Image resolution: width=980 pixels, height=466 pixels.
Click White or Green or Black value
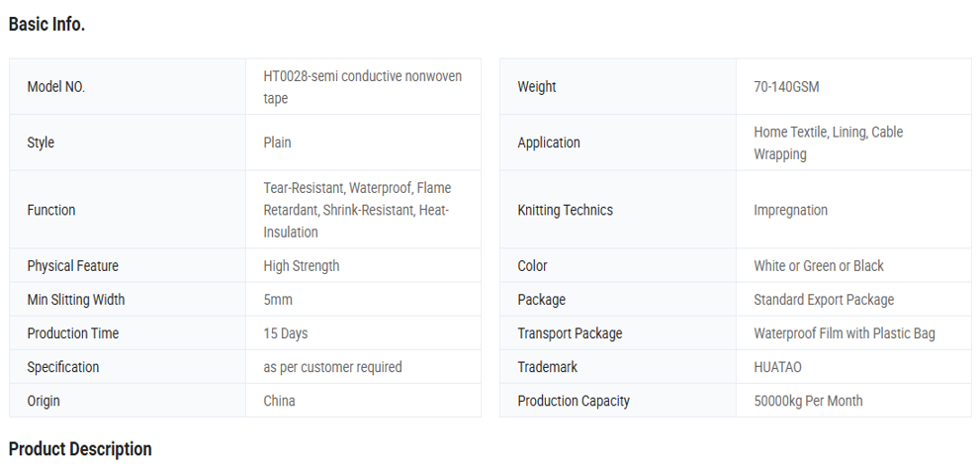coord(819,266)
